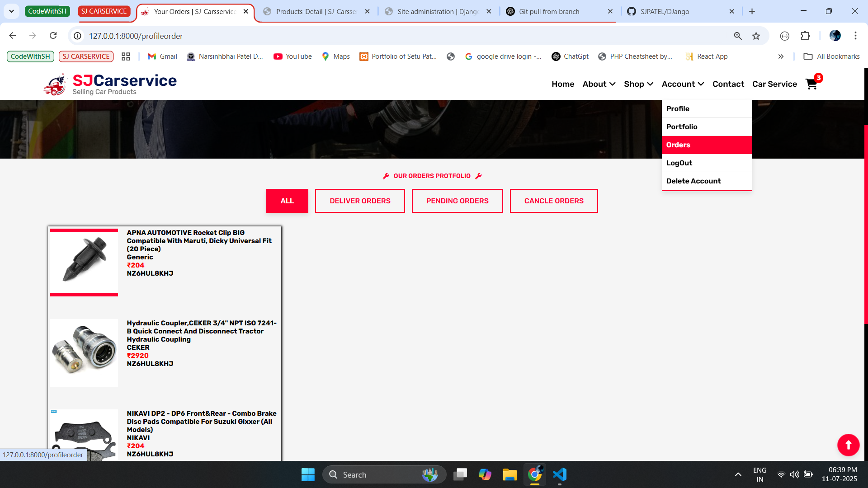
Task: Open the shopping cart icon
Action: click(811, 84)
